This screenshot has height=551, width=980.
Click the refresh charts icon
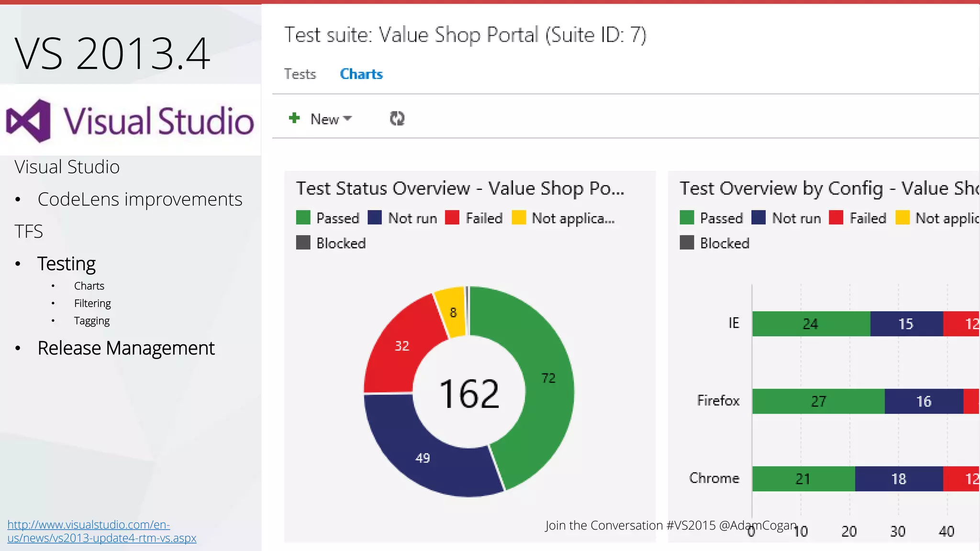[397, 118]
